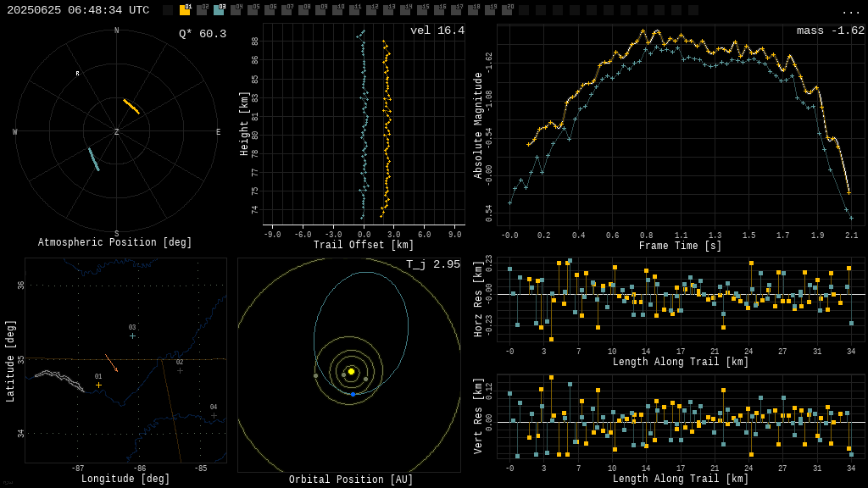Image resolution: width=868 pixels, height=488 pixels.
Task: Click the station 02 cross marker on the map
Action: pyautogui.click(x=179, y=369)
